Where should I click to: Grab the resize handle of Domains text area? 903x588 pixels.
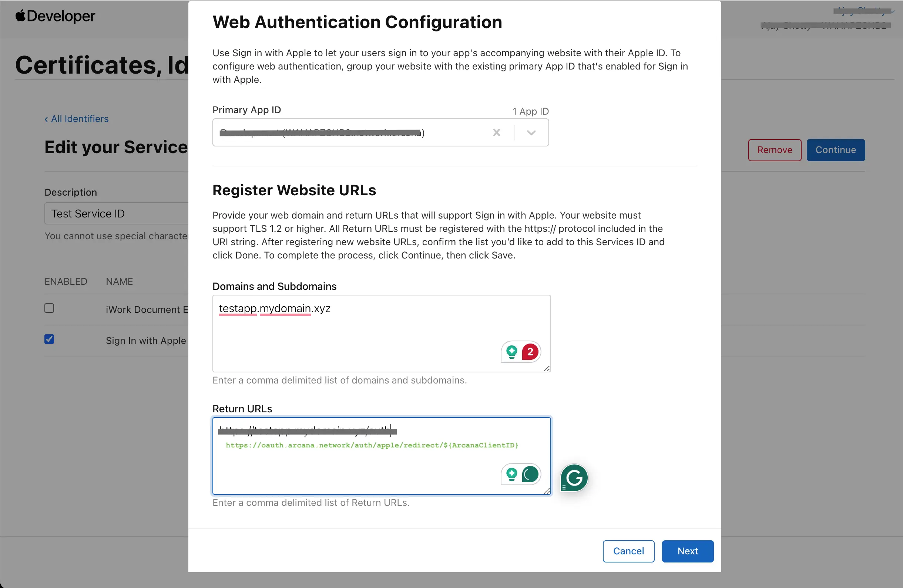click(547, 368)
